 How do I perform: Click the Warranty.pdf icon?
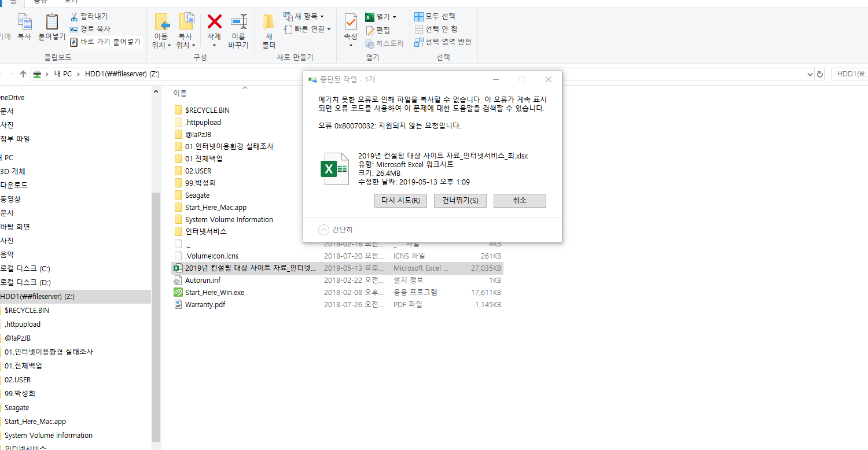coord(178,305)
